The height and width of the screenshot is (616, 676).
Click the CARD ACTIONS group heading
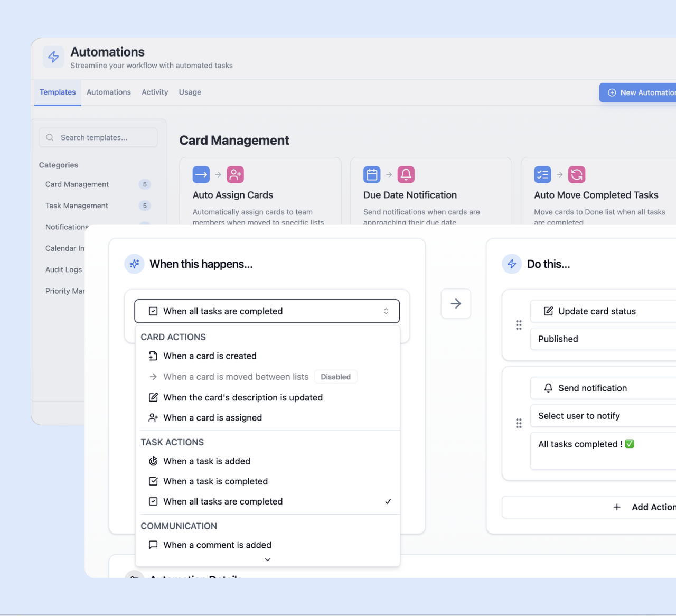tap(173, 337)
